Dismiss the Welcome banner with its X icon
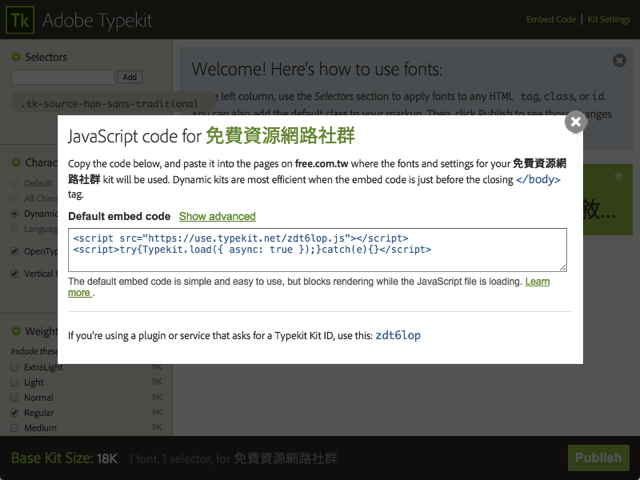This screenshot has height=480, width=640. [618, 62]
